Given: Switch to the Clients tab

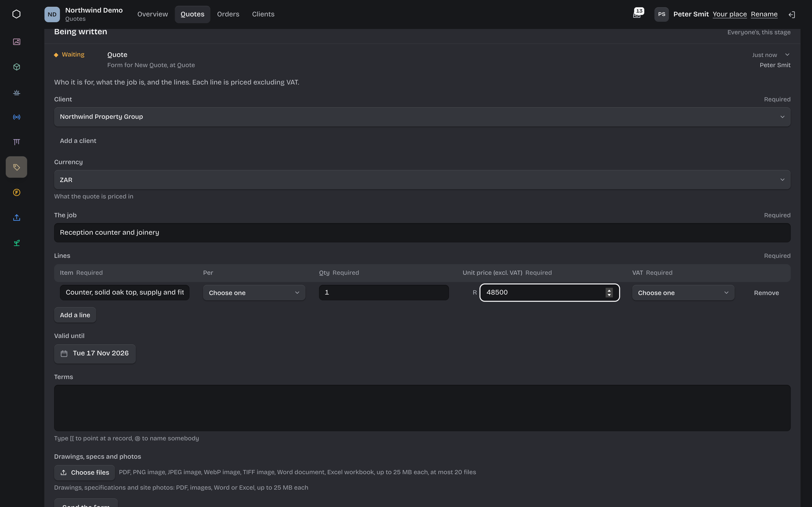Looking at the screenshot, I should (x=263, y=14).
